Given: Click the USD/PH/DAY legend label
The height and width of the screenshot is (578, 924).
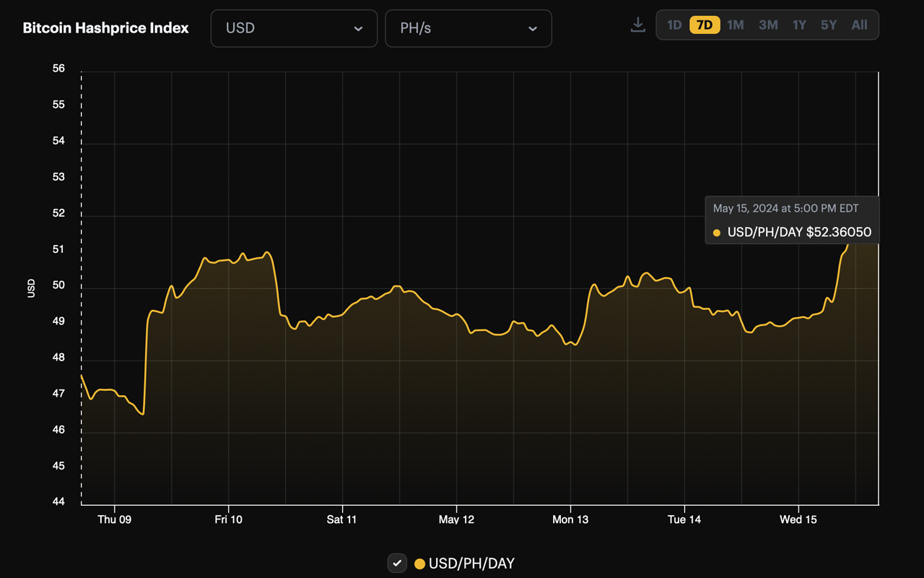Looking at the screenshot, I should (x=471, y=564).
